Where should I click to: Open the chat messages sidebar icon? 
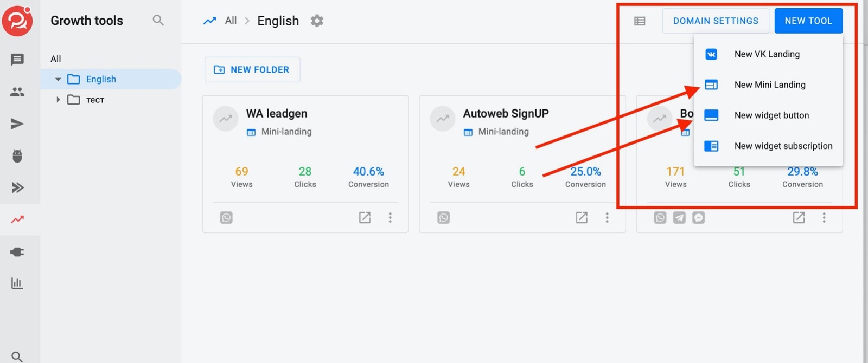pos(17,60)
